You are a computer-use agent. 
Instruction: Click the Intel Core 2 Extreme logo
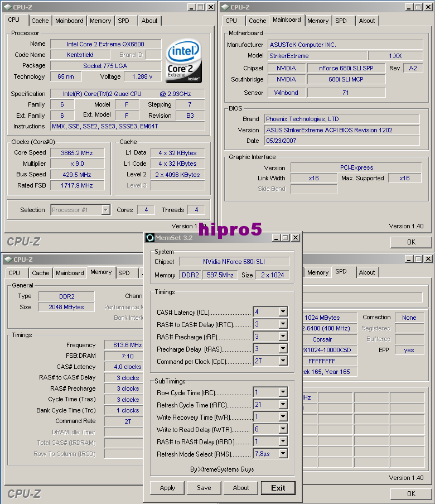pos(183,61)
